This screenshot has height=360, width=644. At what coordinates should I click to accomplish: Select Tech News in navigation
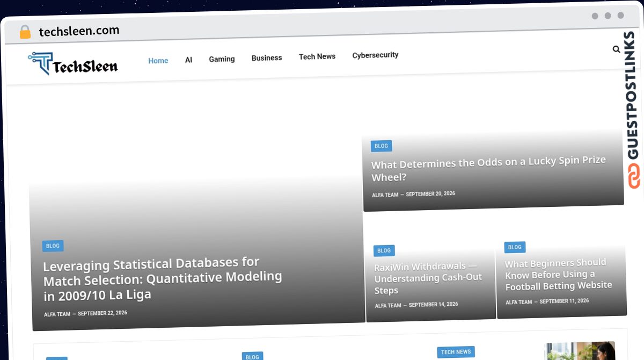317,56
